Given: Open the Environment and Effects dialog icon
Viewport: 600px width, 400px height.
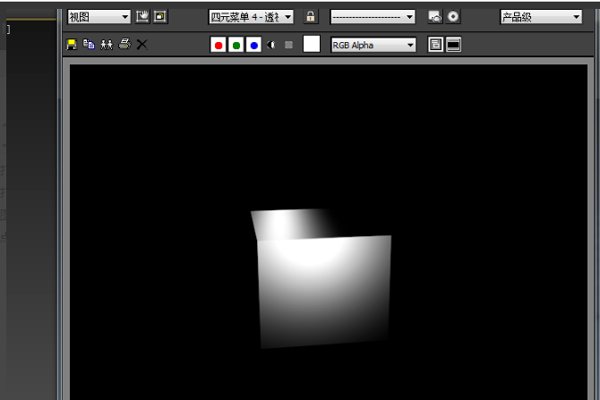Looking at the screenshot, I should [x=453, y=17].
